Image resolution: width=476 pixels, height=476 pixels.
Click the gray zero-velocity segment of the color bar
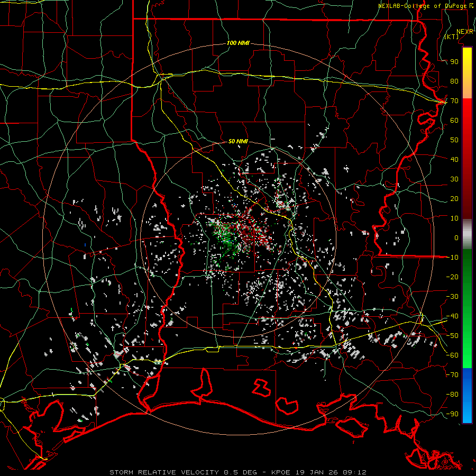(x=467, y=234)
